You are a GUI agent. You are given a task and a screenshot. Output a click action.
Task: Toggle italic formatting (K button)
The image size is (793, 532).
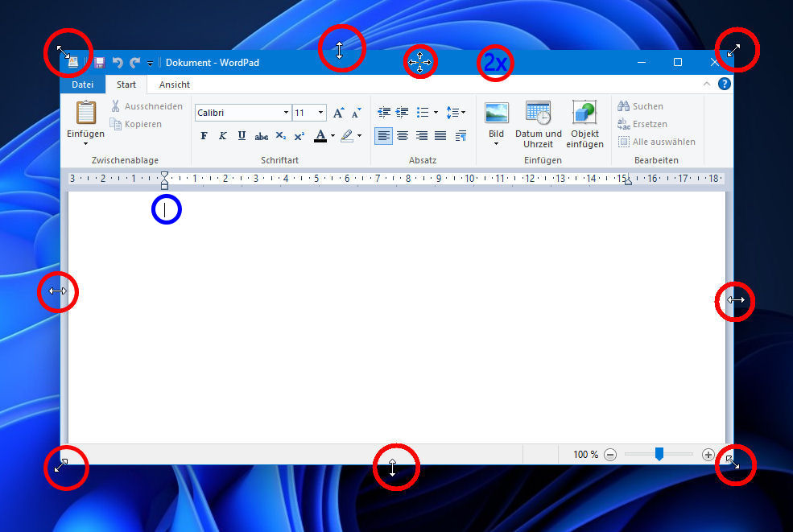(223, 136)
